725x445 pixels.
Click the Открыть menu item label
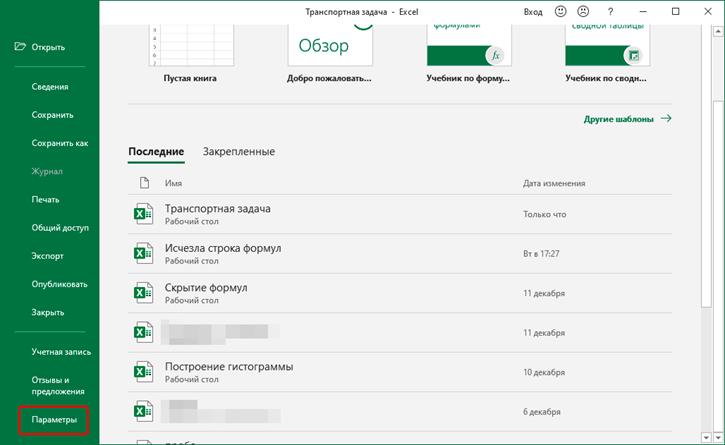click(x=48, y=47)
